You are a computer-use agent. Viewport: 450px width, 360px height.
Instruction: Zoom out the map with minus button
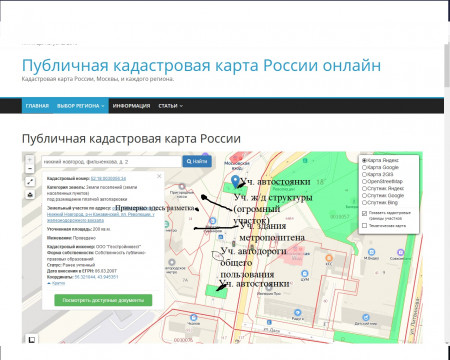[x=30, y=169]
